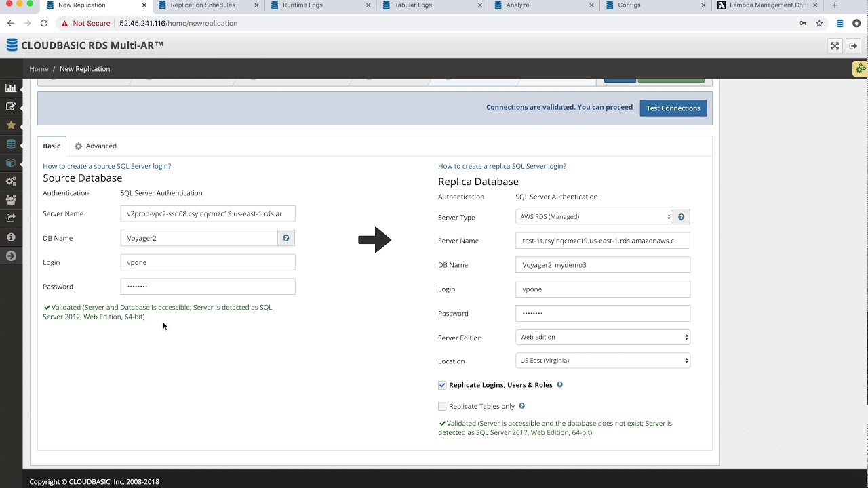The image size is (868, 488).
Task: Click Home in the breadcrumb
Action: point(39,69)
